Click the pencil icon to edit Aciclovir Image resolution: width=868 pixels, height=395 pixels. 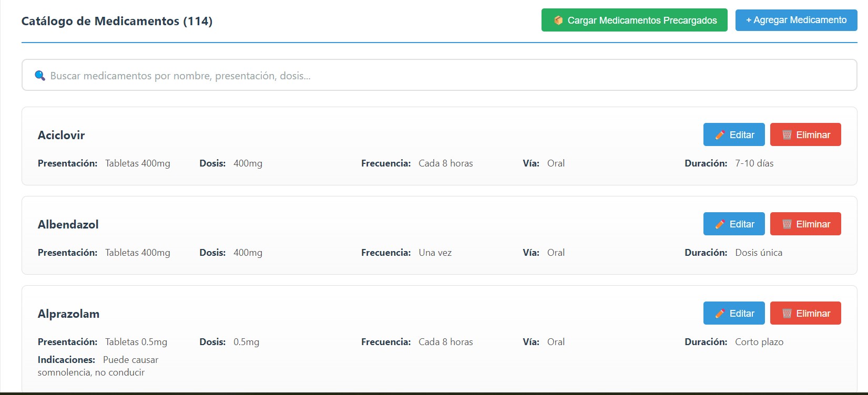point(720,135)
